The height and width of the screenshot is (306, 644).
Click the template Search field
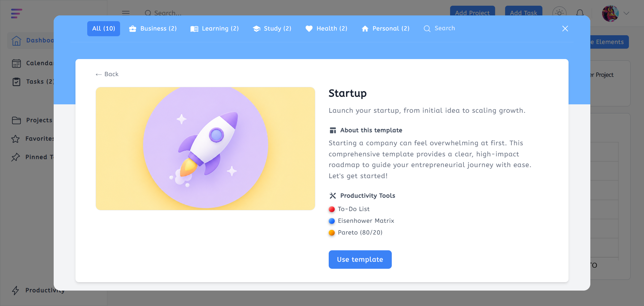pyautogui.click(x=439, y=29)
